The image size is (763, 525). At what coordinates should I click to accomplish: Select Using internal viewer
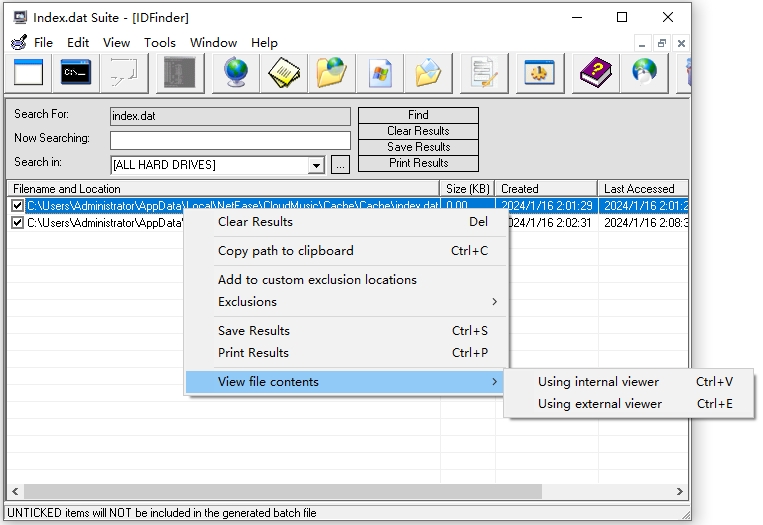629,382
